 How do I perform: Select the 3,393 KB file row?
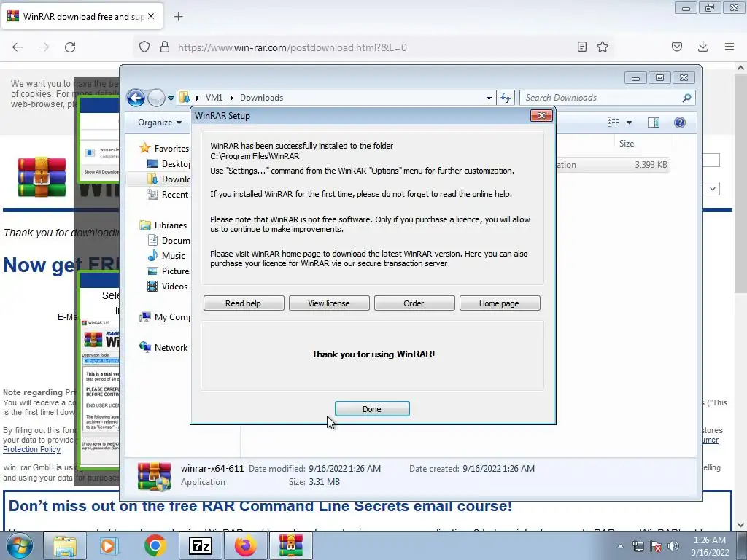(613, 165)
